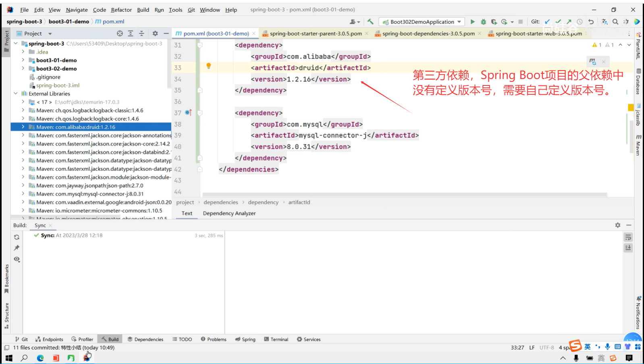Expand the .idea folder
This screenshot has height=364, width=644.
23,52
